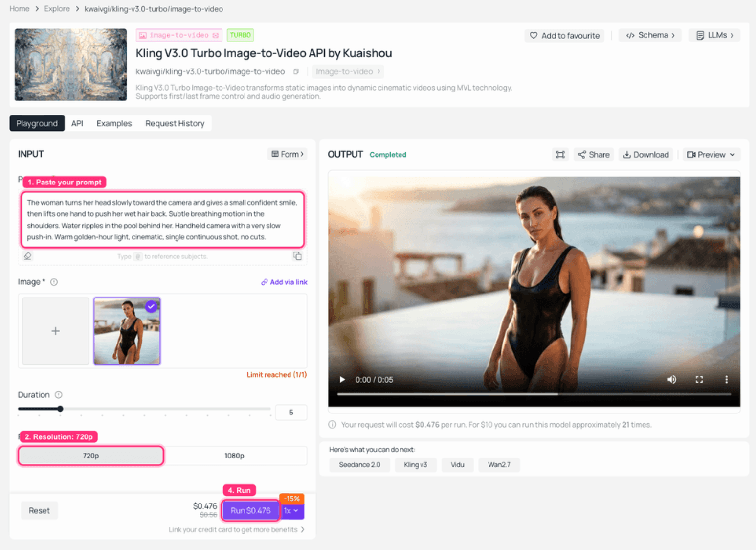Select 720p resolution option

tap(91, 456)
